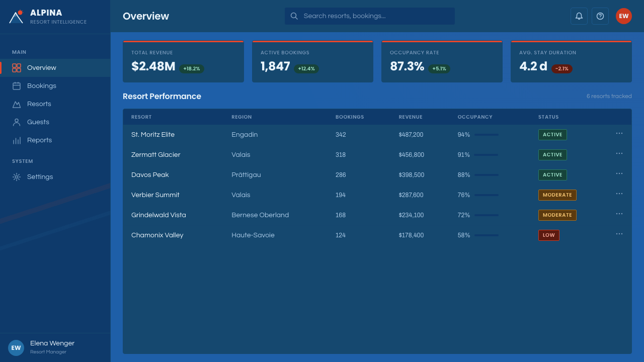Open the more options menu for Verbier Summit

[x=619, y=194]
